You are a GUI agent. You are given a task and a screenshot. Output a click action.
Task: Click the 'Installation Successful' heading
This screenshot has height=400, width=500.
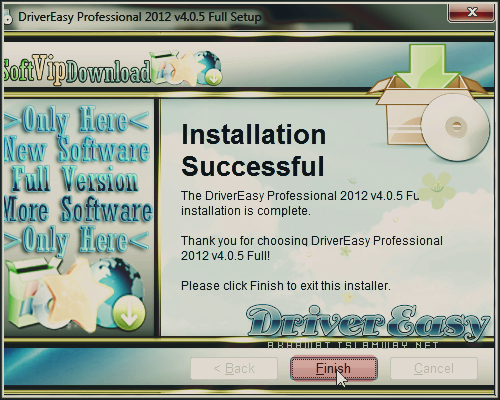[x=253, y=150]
